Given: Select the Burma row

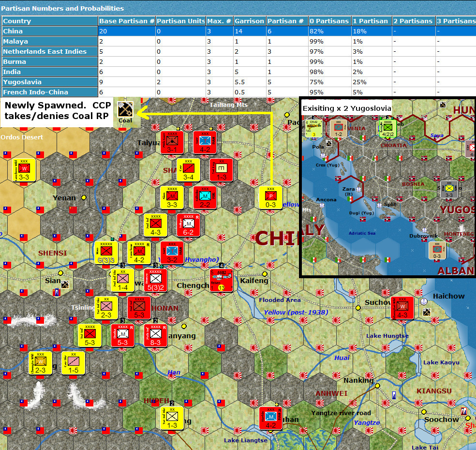Looking at the screenshot, I should [238, 61].
